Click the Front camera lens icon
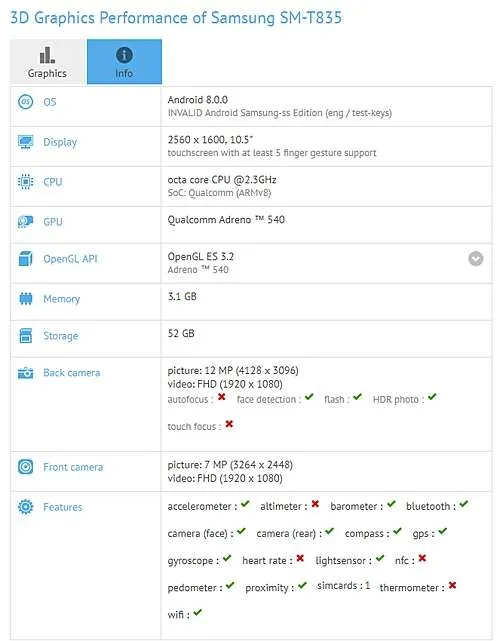 pos(25,467)
